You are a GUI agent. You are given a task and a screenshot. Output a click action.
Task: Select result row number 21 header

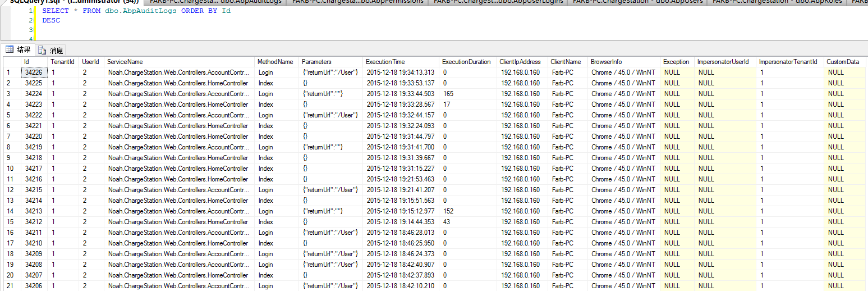click(x=12, y=286)
